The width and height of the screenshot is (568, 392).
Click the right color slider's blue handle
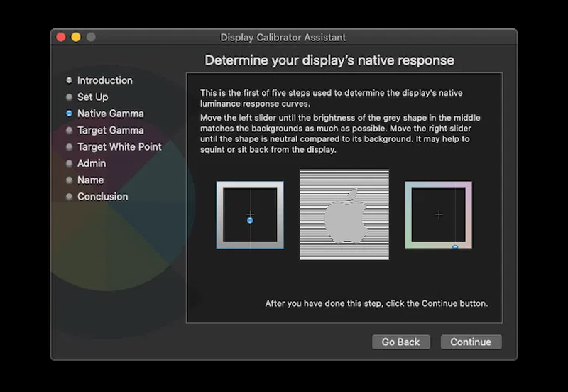coord(454,246)
